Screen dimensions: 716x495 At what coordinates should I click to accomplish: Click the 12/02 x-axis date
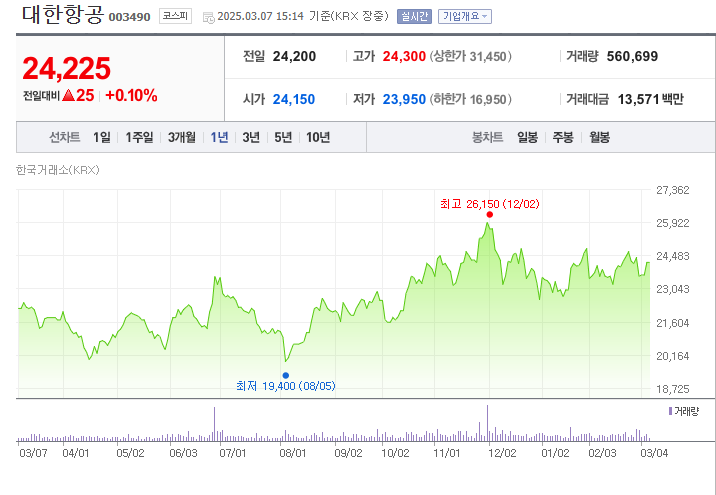point(502,453)
